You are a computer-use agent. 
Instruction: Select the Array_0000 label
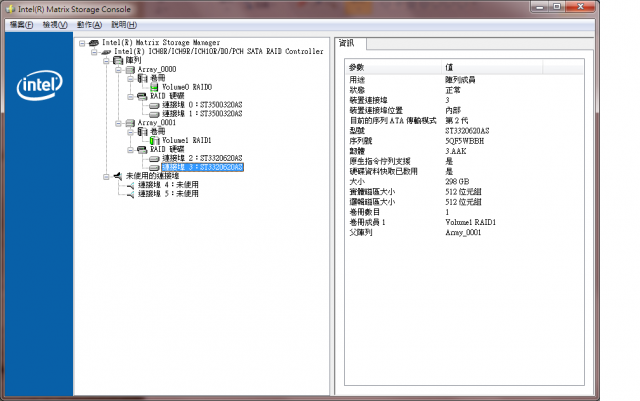click(157, 69)
